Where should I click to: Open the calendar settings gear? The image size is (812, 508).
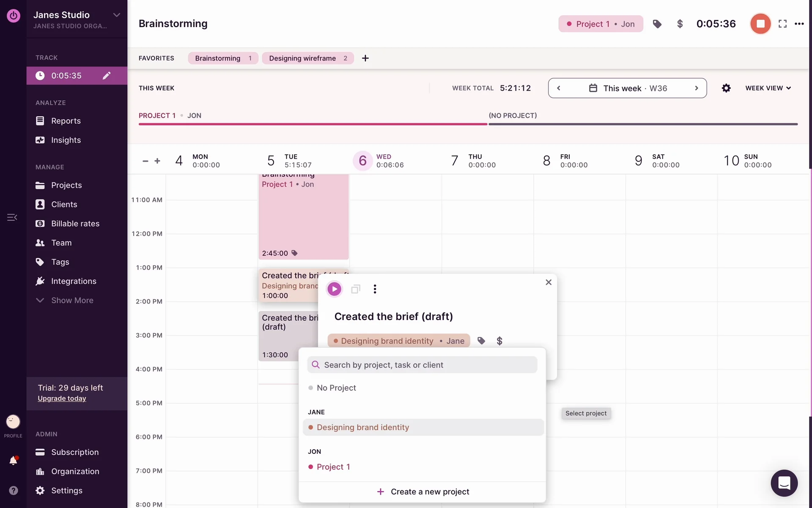[x=726, y=88]
